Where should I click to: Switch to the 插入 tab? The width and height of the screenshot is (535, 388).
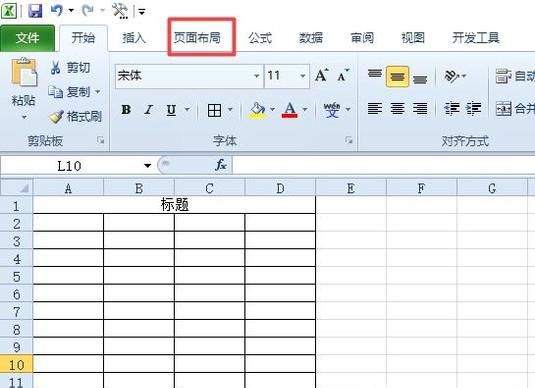pos(134,38)
